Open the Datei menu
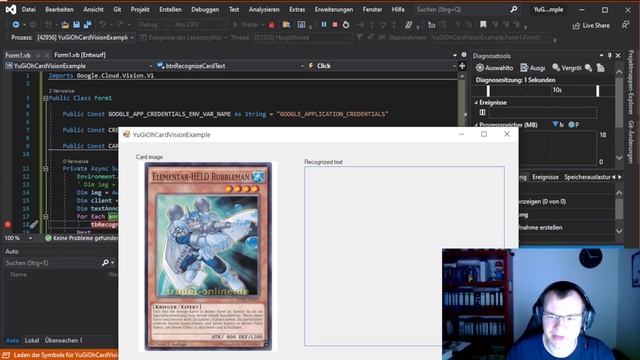 click(29, 9)
